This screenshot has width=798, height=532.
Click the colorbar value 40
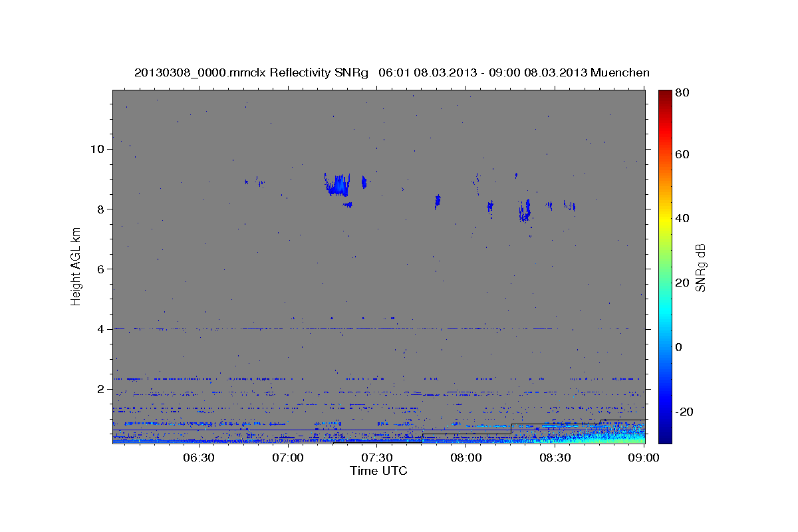684,218
